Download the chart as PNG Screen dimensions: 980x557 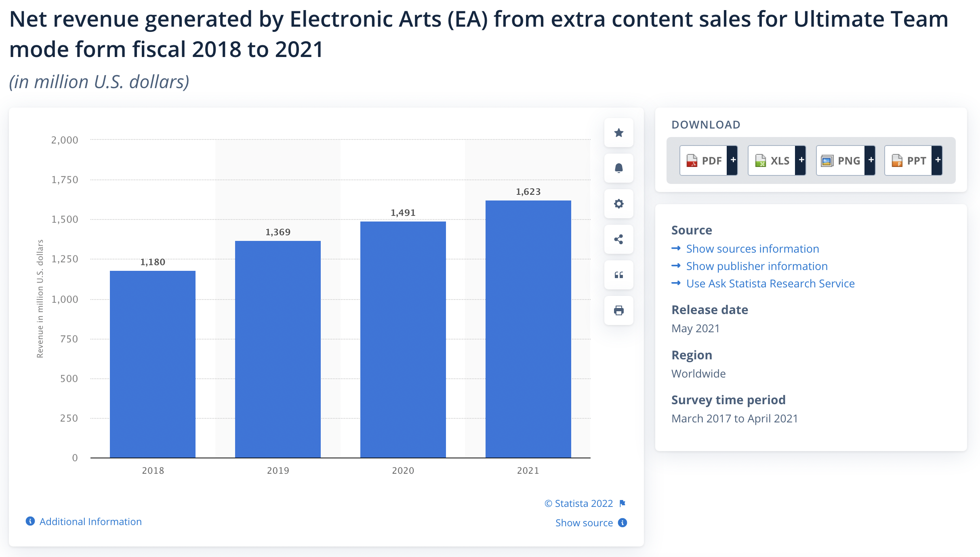(x=840, y=160)
